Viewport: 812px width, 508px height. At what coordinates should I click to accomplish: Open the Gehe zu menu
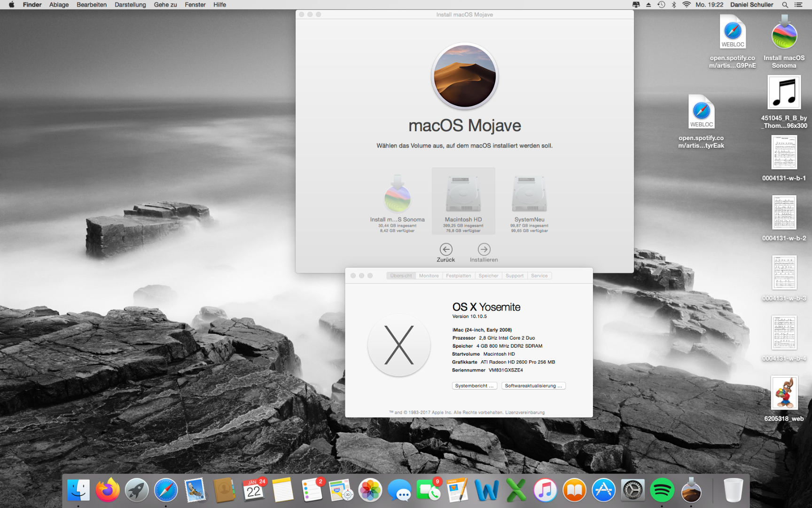165,5
